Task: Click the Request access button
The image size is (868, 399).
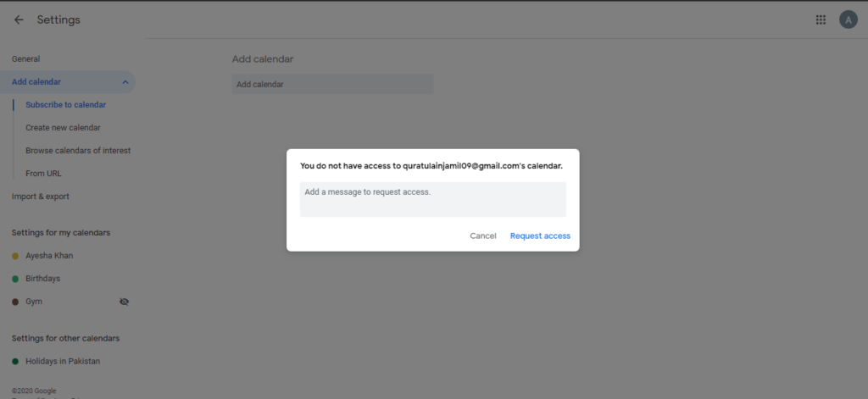Action: pos(540,236)
